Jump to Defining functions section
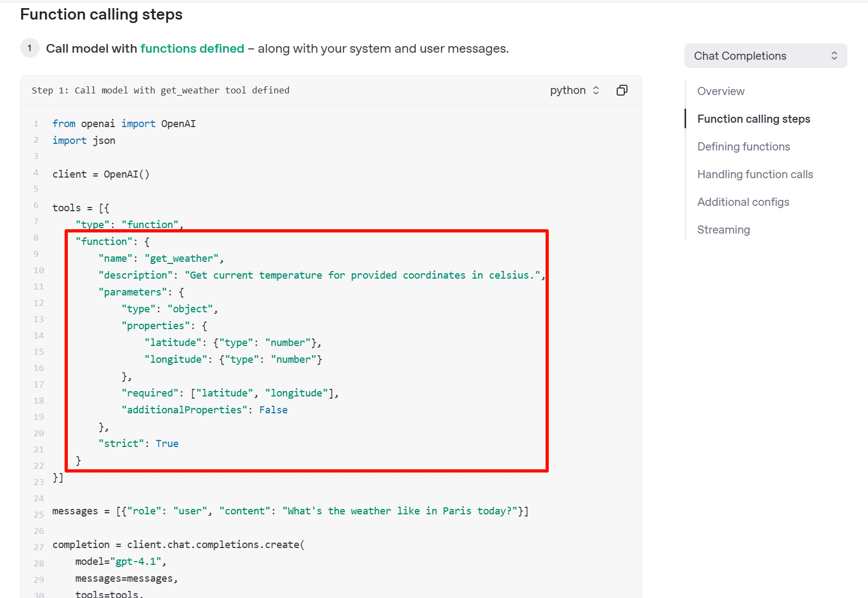 744,147
